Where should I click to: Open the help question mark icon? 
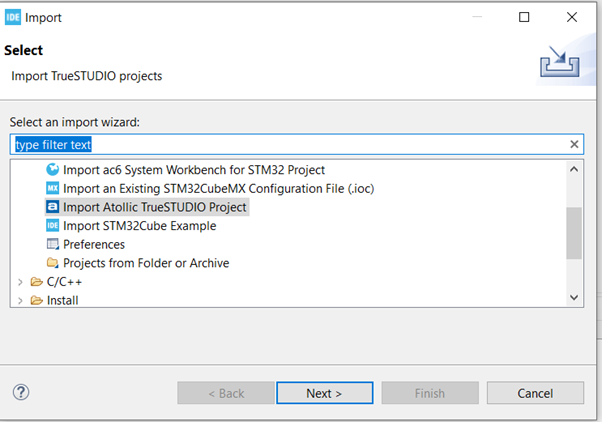tap(21, 392)
